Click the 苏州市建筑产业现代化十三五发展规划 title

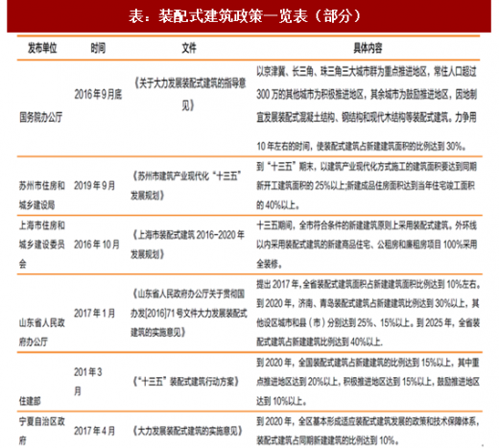(x=186, y=185)
